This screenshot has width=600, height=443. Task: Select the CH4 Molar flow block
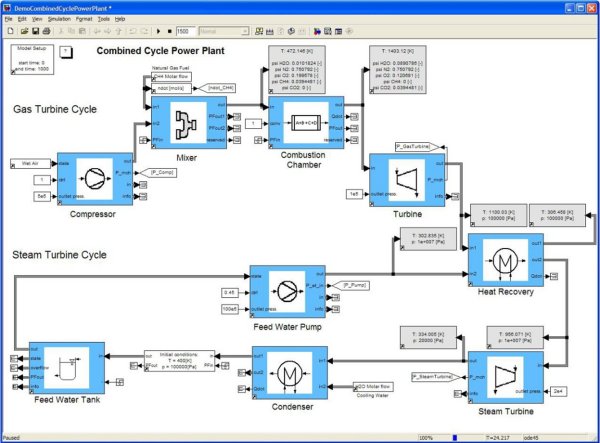point(171,77)
